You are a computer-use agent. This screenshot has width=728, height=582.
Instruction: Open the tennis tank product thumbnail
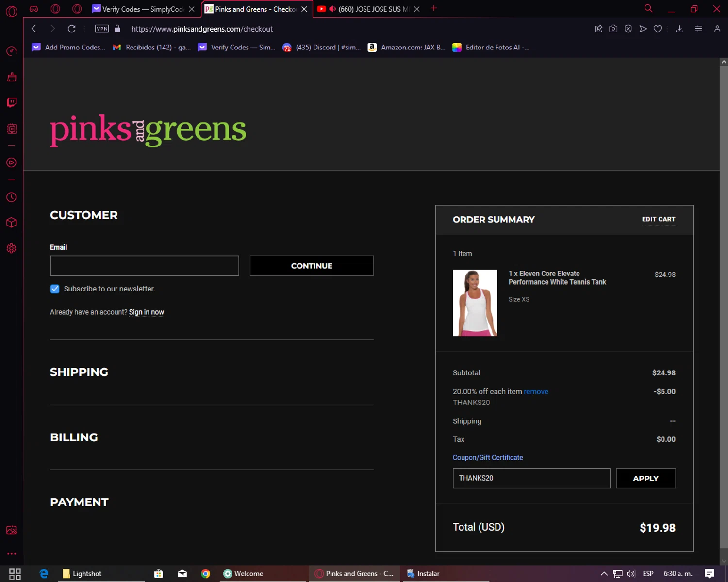[x=475, y=303]
